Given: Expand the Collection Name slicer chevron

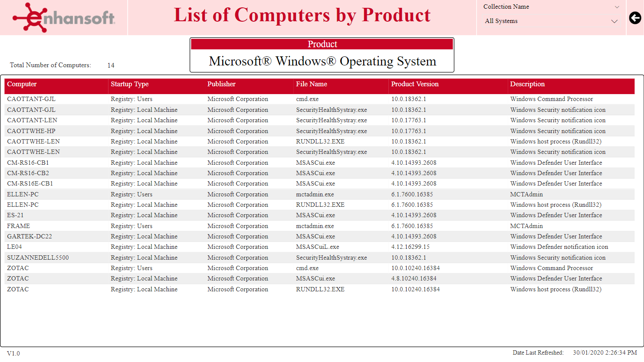Looking at the screenshot, I should (x=617, y=7).
